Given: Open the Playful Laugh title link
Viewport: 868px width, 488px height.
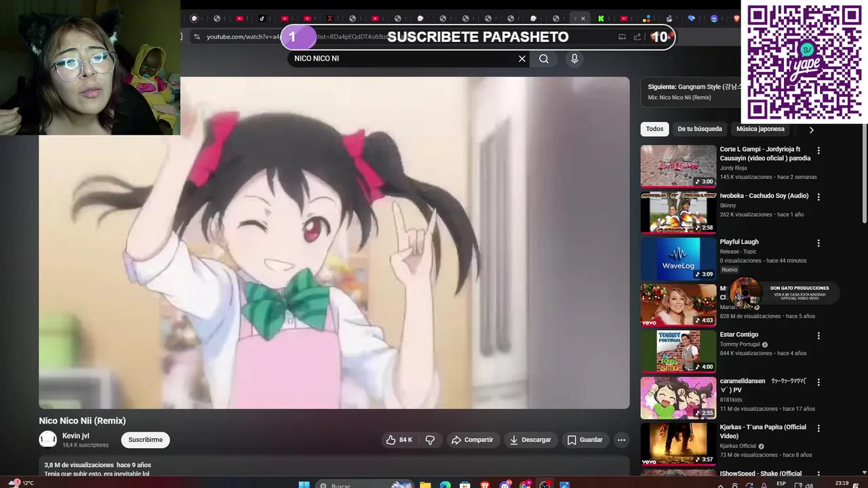Looking at the screenshot, I should click(739, 242).
